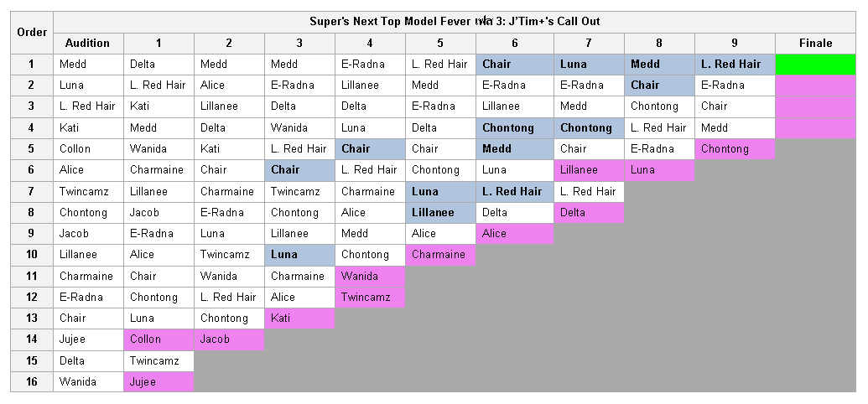This screenshot has height=404, width=868.
Task: Select the pink Delta cell in column 7
Action: pos(589,213)
